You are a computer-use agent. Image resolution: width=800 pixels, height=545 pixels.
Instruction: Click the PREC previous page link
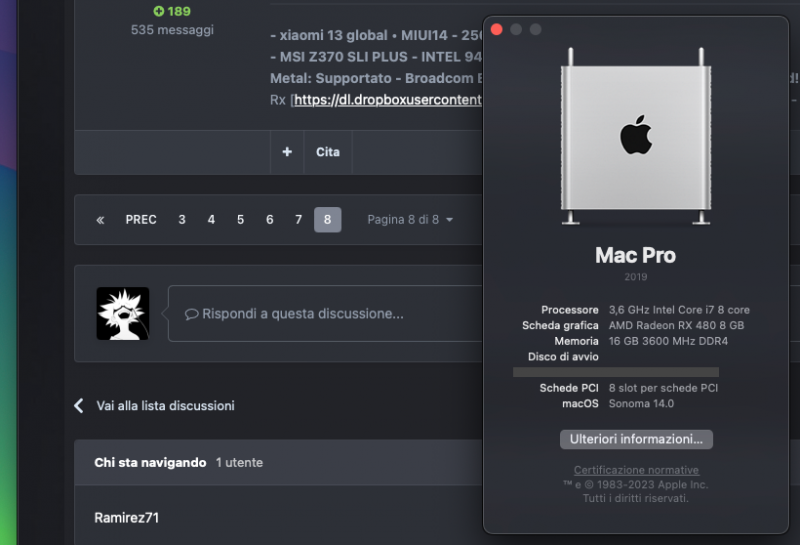(141, 220)
